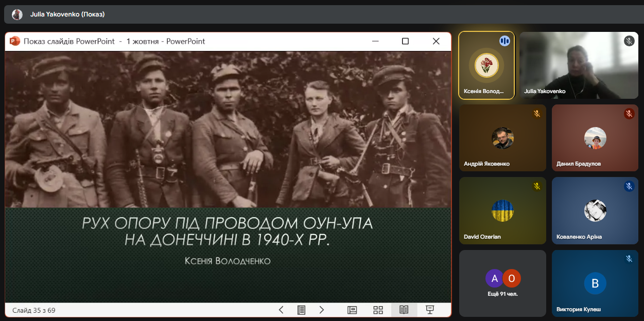Viewport: 644px width, 321px height.
Task: Select Julia Yakovenko's video tile
Action: 579,65
